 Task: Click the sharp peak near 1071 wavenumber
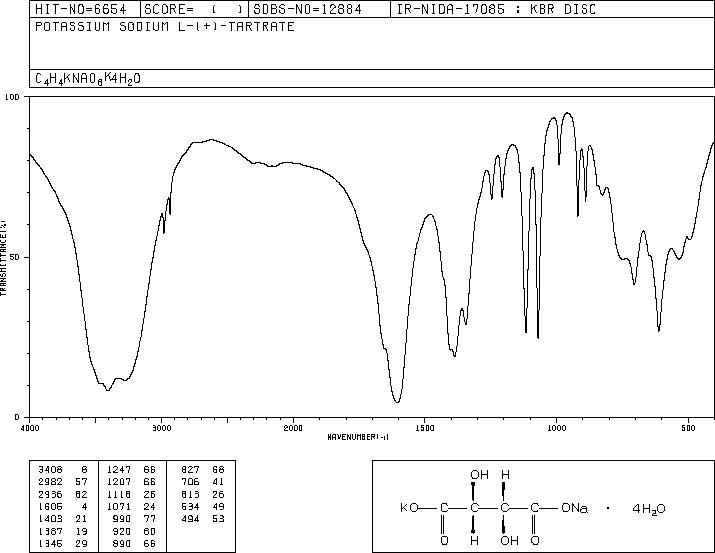coord(538,337)
